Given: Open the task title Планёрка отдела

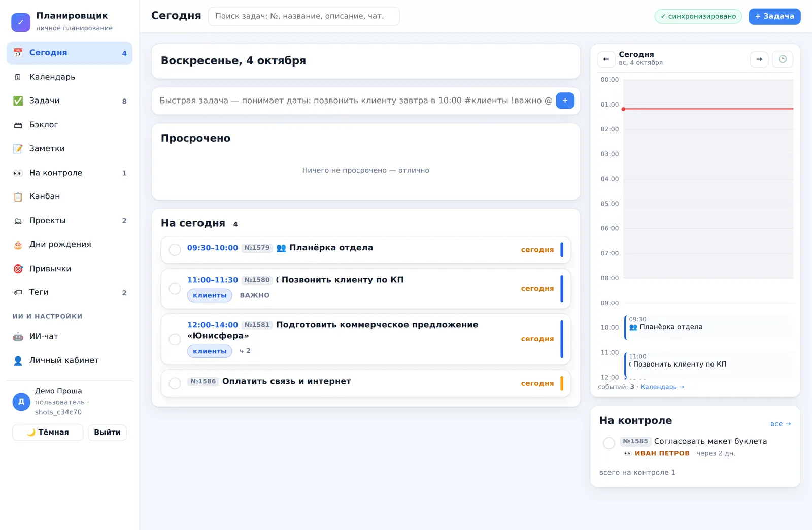Looking at the screenshot, I should (331, 248).
